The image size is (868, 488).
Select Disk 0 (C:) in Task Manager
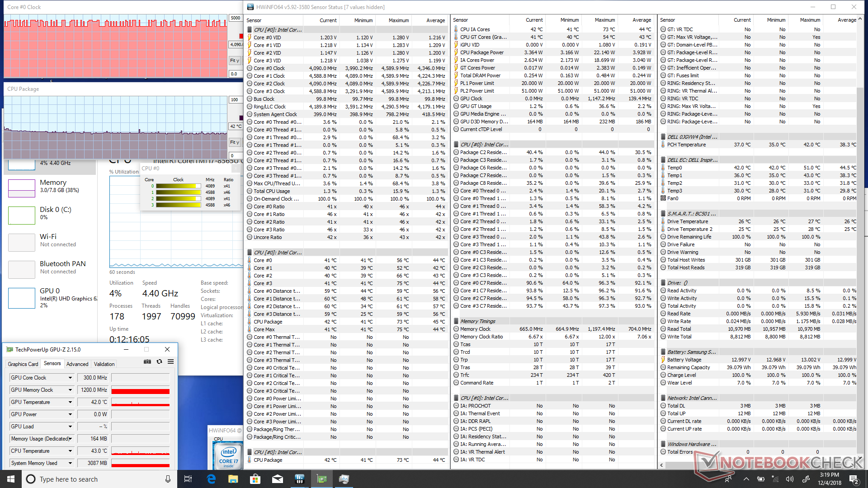[50, 215]
